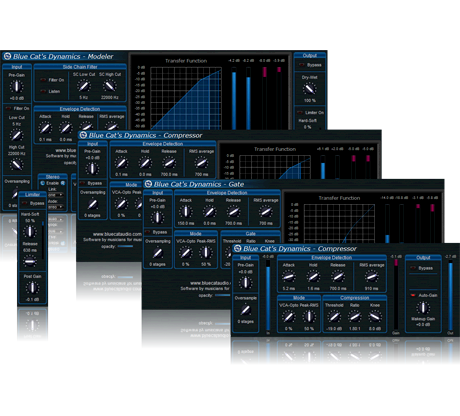Image resolution: width=460 pixels, height=416 pixels.
Task: Click the SC Low Cut knob
Action: [83, 86]
